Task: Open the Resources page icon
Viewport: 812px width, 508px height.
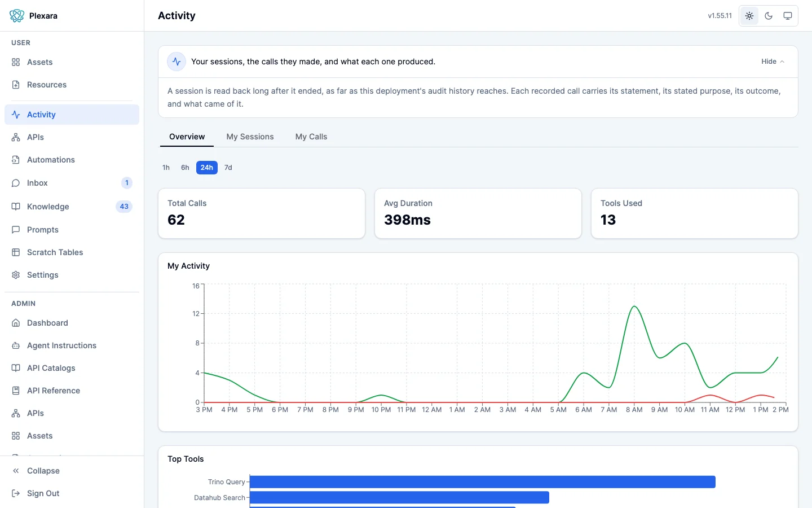Action: pos(16,85)
